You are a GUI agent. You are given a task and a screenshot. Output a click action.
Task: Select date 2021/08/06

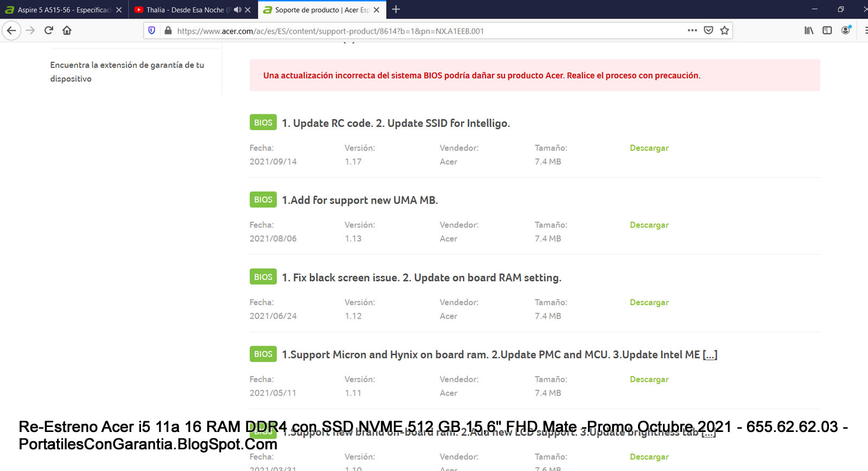[273, 238]
